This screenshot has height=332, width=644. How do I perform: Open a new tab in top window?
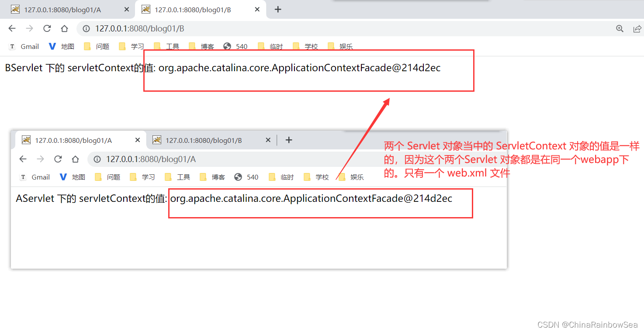tap(278, 10)
